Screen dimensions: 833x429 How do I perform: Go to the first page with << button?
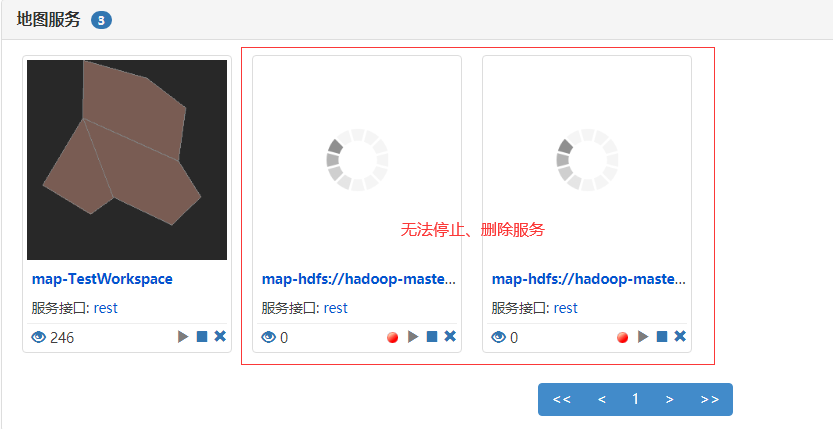562,399
